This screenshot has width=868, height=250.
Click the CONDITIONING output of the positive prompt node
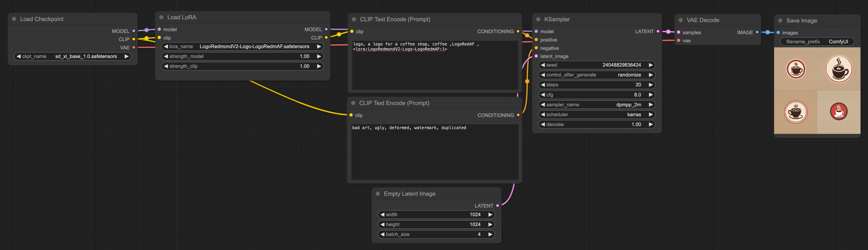click(x=518, y=31)
